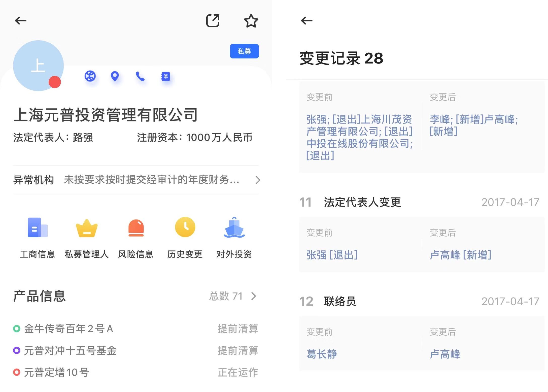548x392 pixels.
Task: Tap the 变更记录 28 title
Action: (341, 58)
